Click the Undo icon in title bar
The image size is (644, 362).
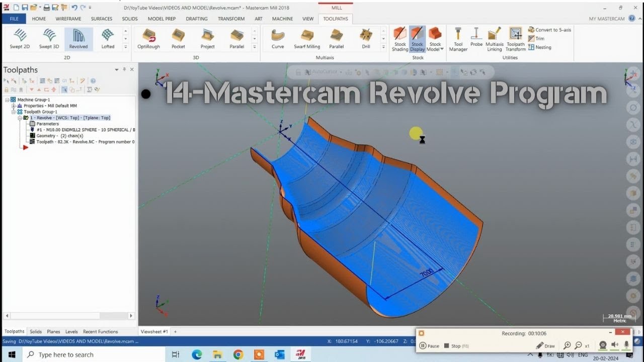coord(74,8)
